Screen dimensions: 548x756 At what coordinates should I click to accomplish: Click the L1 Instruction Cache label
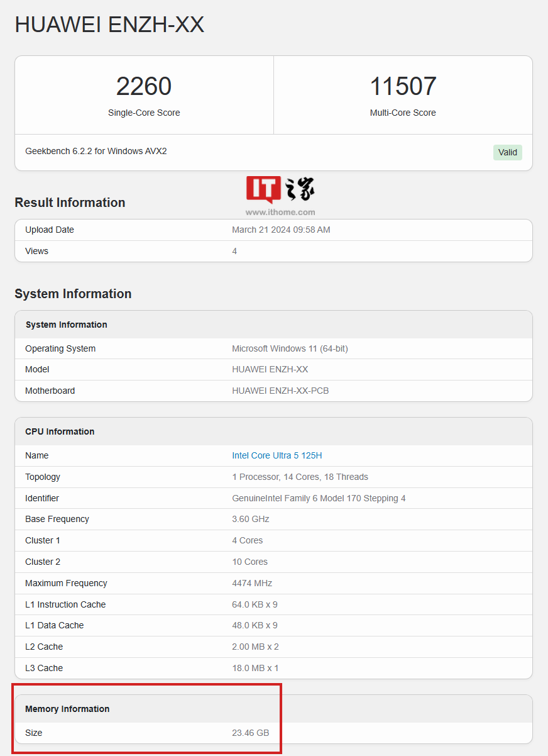65,604
